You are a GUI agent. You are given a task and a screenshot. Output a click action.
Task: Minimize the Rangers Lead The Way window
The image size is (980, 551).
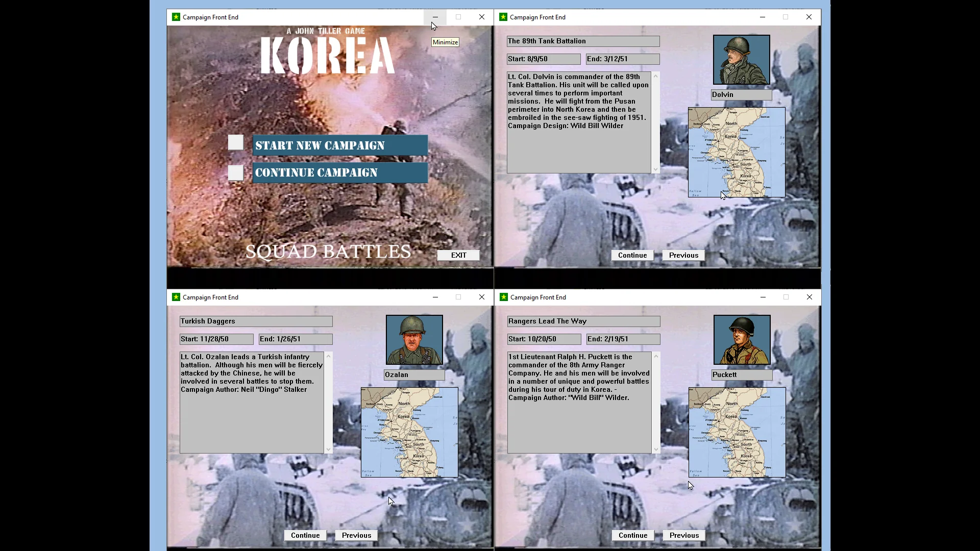[x=763, y=297]
